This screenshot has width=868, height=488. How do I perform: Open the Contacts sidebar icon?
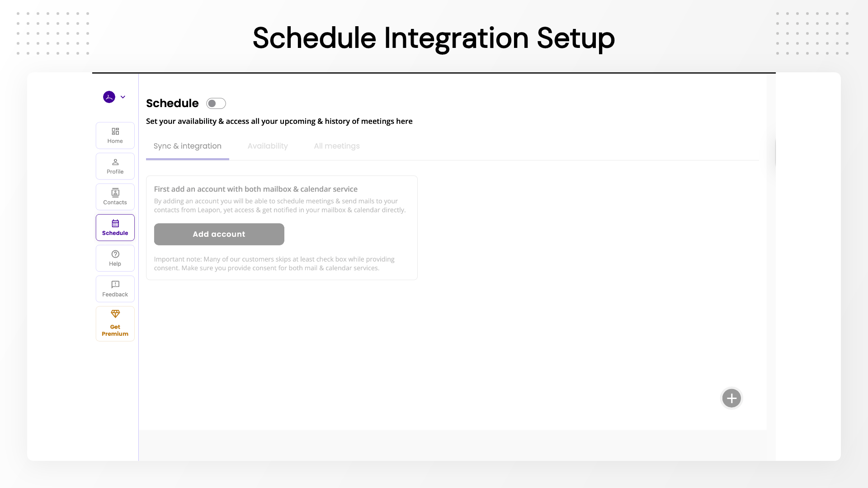pyautogui.click(x=115, y=192)
